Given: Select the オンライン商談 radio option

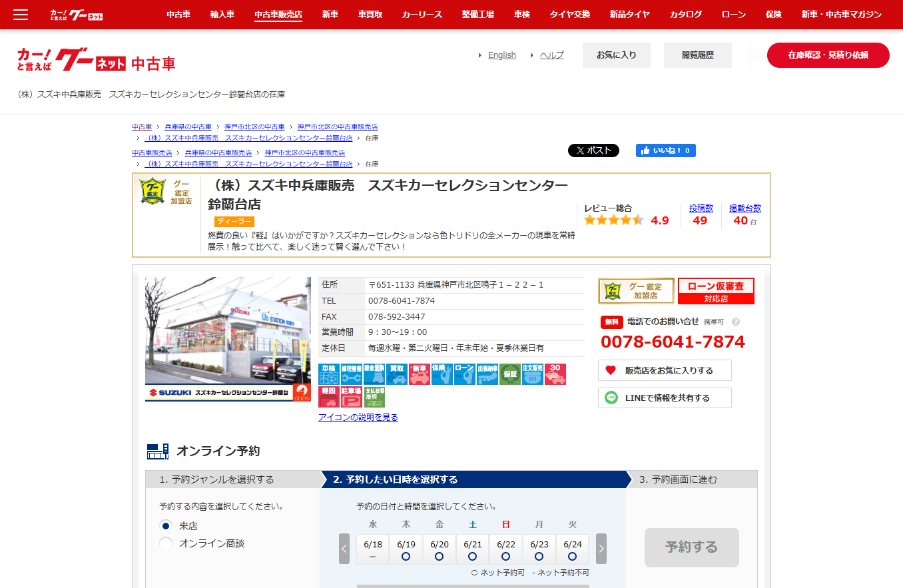Looking at the screenshot, I should point(166,543).
